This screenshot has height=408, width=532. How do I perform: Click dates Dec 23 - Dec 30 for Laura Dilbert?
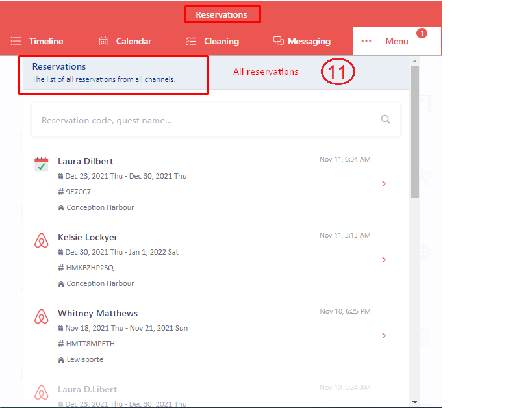pyautogui.click(x=126, y=176)
